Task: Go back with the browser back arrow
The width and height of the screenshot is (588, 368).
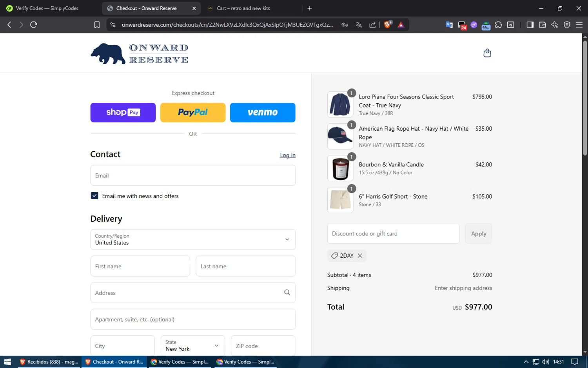Action: click(x=9, y=25)
